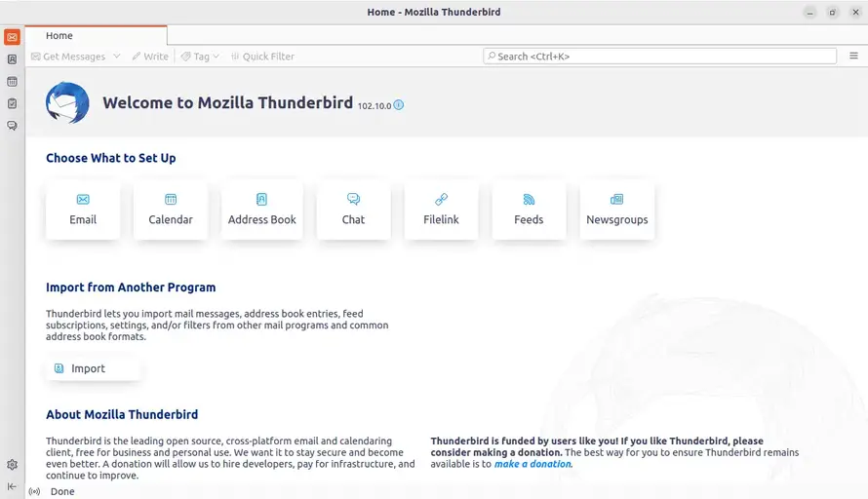Open the Thunderbird hamburger menu
The image size is (868, 499).
853,56
